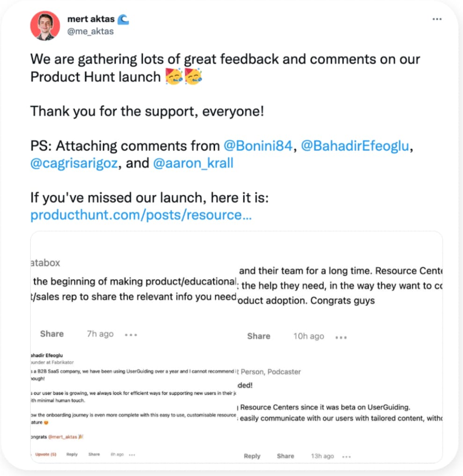The image size is (463, 476).
Task: Click Share beside the 7h ago comment
Action: tap(51, 334)
